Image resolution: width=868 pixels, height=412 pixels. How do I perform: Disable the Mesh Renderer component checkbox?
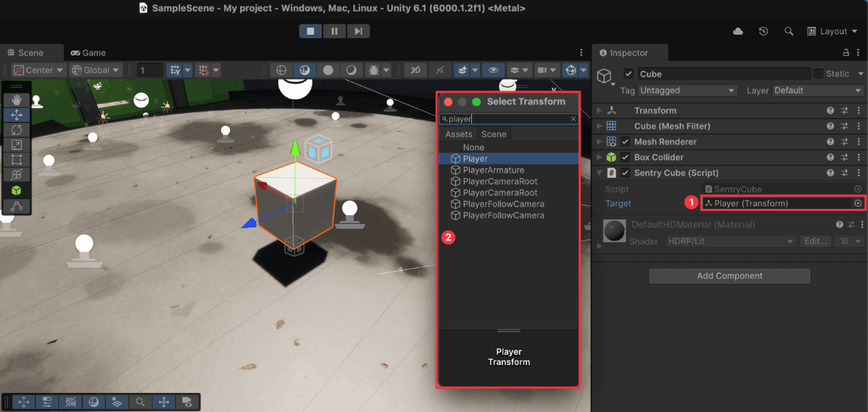point(624,141)
